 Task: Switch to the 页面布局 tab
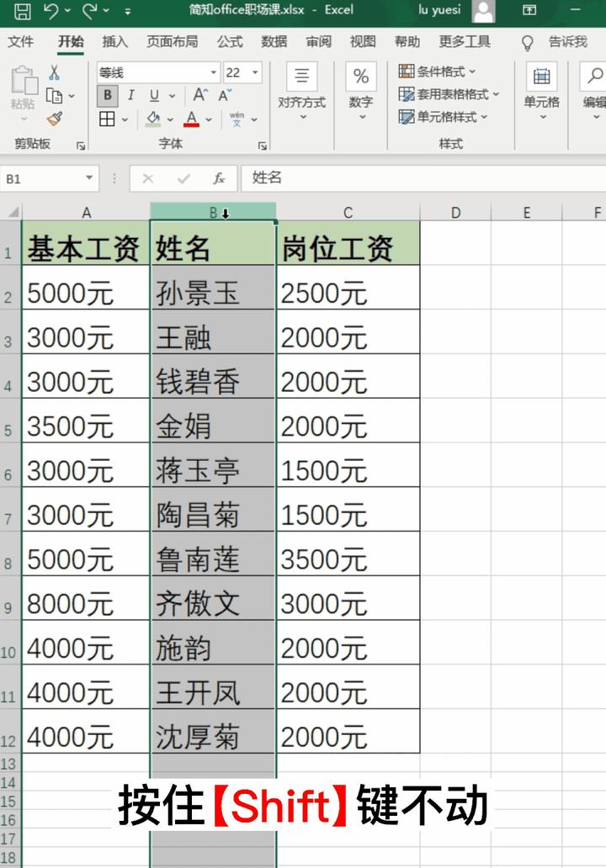(173, 41)
